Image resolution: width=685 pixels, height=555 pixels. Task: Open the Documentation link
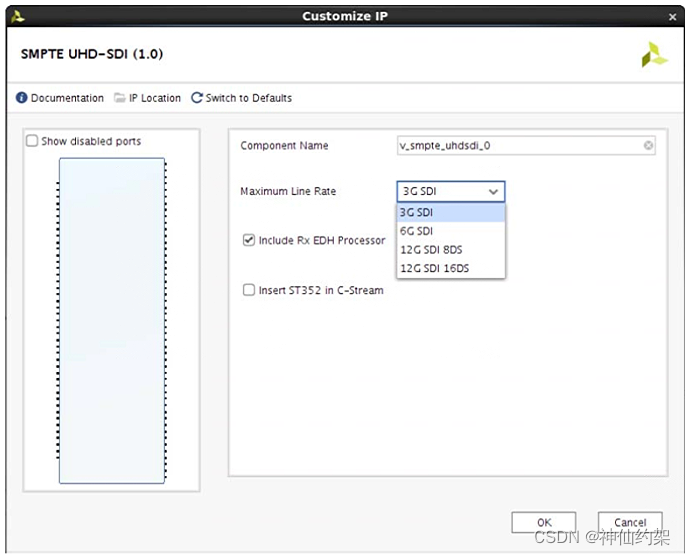67,98
